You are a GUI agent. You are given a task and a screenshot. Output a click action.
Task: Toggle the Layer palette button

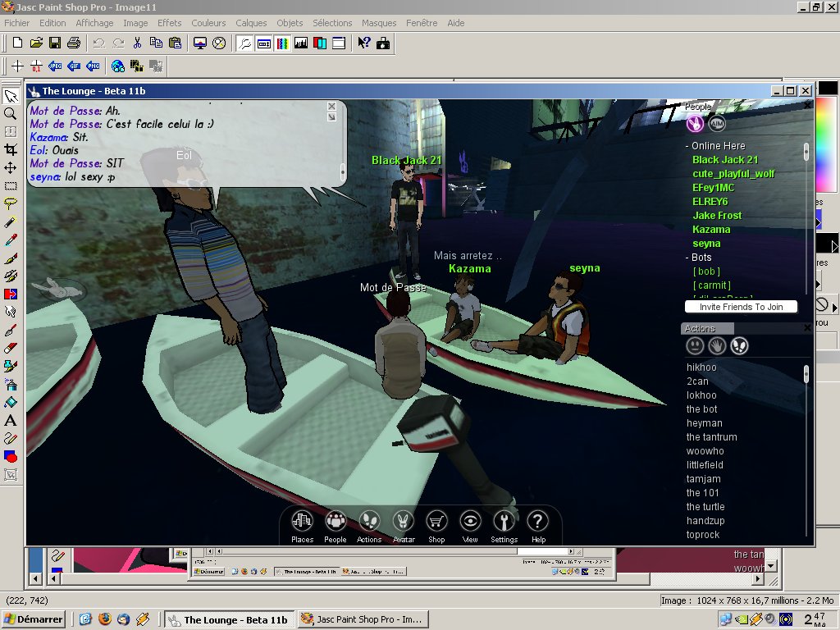[x=320, y=43]
